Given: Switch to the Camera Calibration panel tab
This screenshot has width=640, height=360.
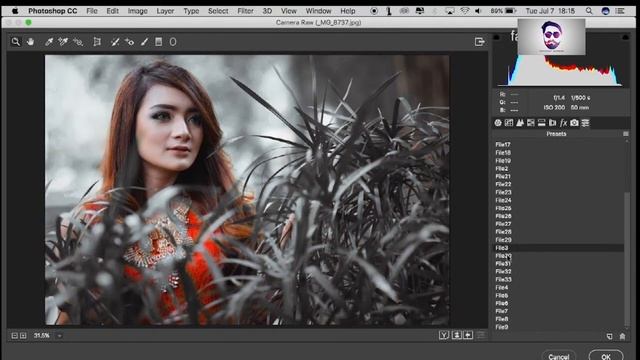Looking at the screenshot, I should (x=574, y=123).
